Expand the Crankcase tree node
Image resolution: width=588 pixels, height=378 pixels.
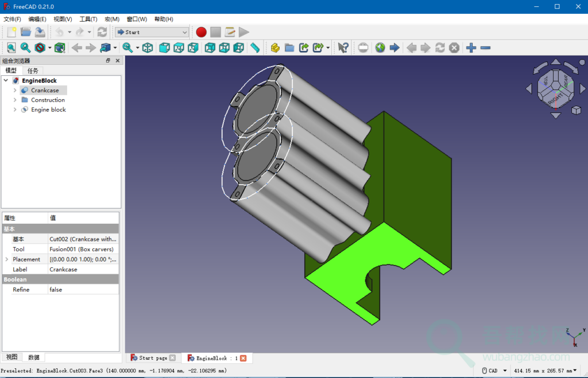(x=15, y=90)
